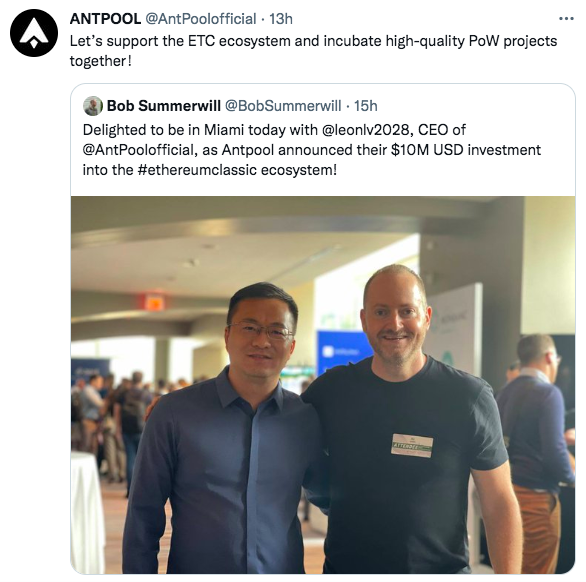
Task: Open the @leonlv2028 mention
Action: (366, 130)
